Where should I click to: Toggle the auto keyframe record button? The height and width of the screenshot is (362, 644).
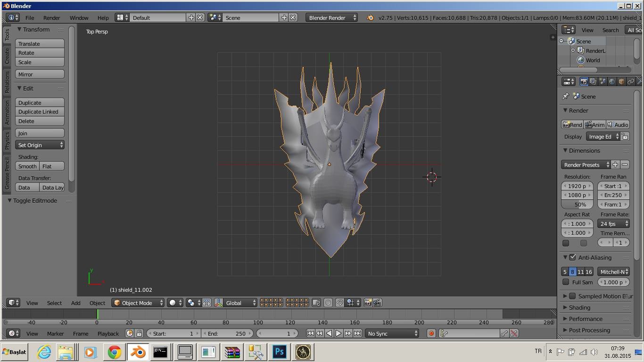click(431, 333)
